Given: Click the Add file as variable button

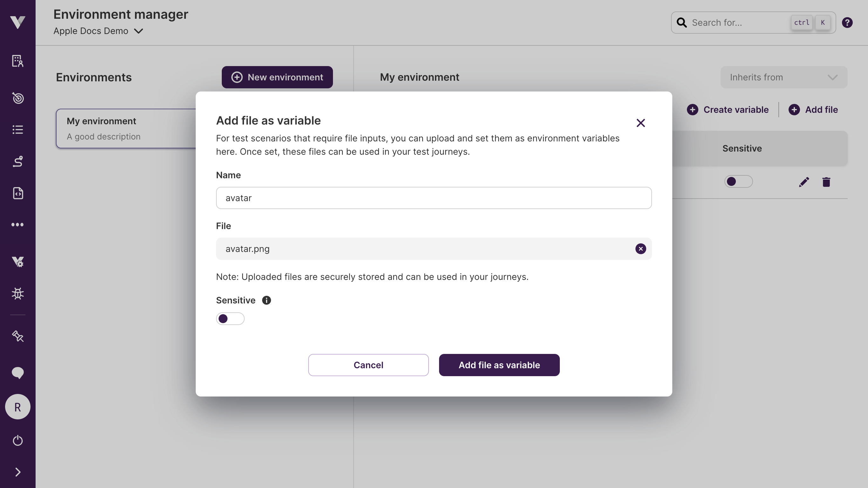Looking at the screenshot, I should coord(499,365).
